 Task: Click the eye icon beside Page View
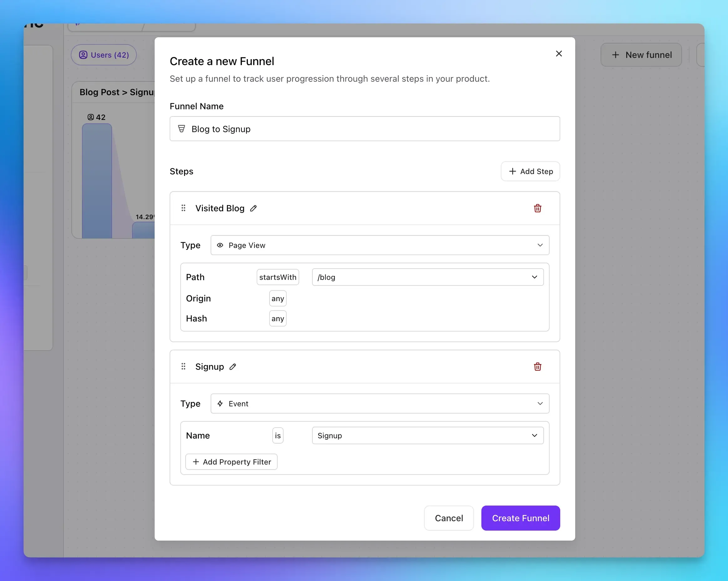[x=220, y=245]
